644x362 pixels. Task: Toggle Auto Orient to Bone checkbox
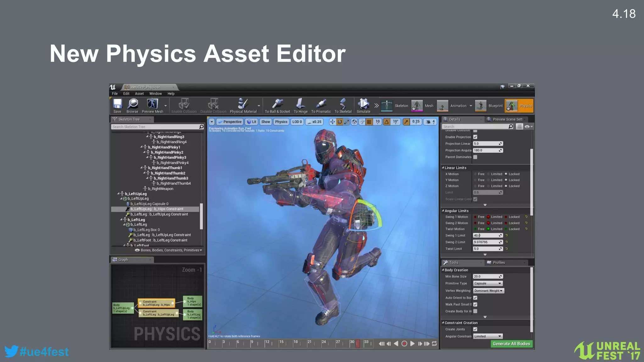[x=475, y=298]
